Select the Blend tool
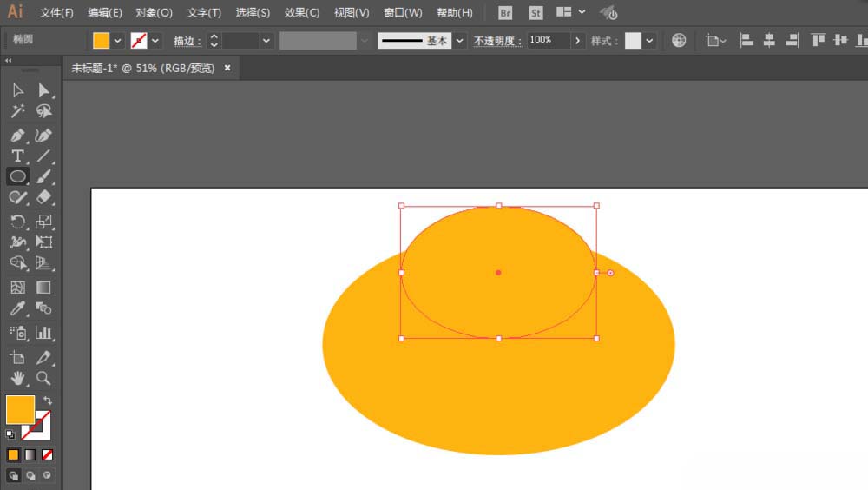This screenshot has width=868, height=490. 43,308
